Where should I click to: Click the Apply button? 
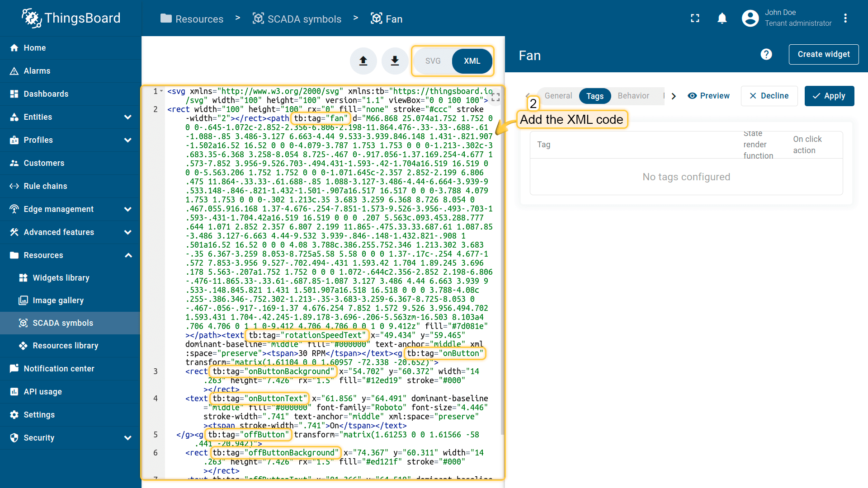tap(829, 96)
